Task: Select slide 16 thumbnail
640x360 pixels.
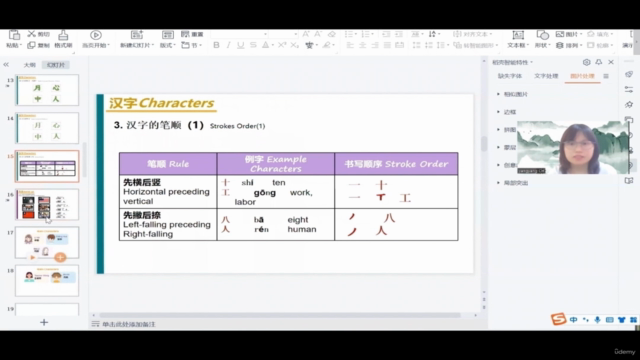Action: pyautogui.click(x=47, y=204)
